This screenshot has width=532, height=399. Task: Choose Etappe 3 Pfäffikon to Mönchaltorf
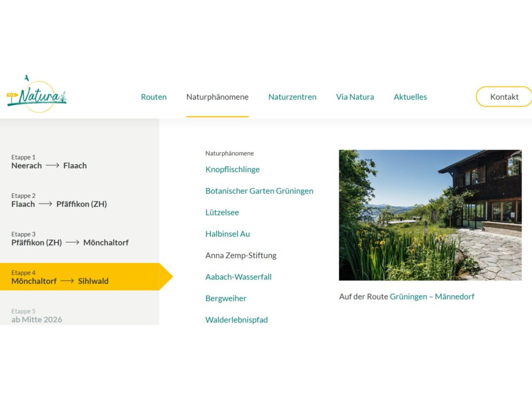[70, 238]
